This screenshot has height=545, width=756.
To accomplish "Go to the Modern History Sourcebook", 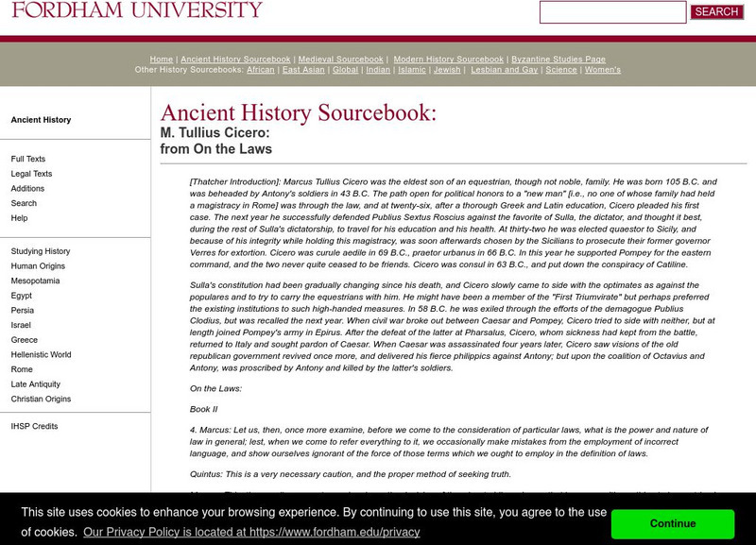I will tap(449, 58).
